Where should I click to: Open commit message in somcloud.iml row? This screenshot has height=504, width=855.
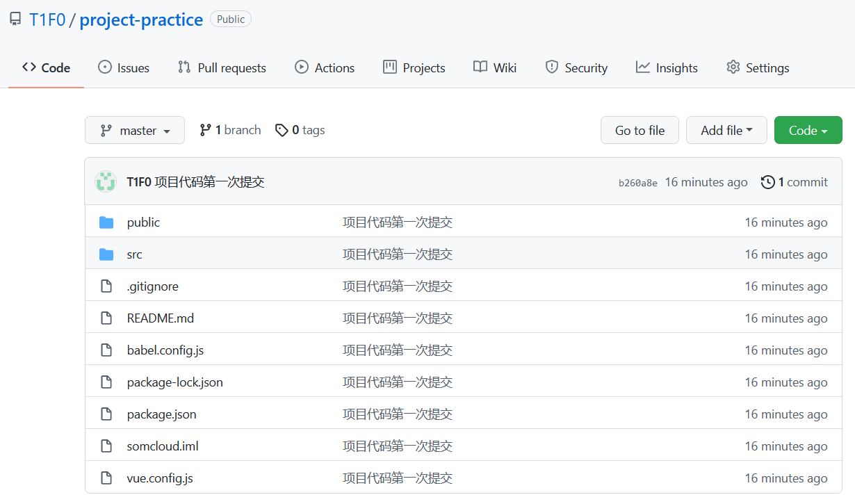[398, 446]
